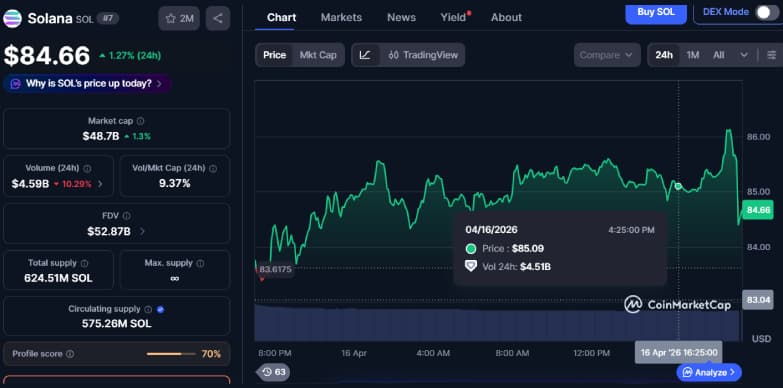783x388 pixels.
Task: Switch to the Markets tab
Action: click(x=341, y=17)
